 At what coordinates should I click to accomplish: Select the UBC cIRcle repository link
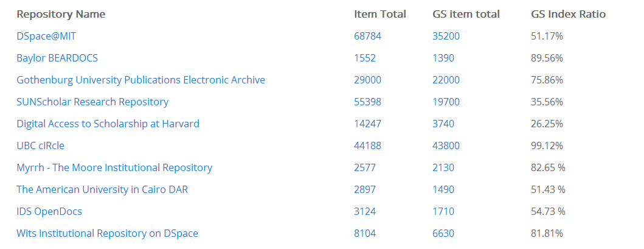coord(40,146)
